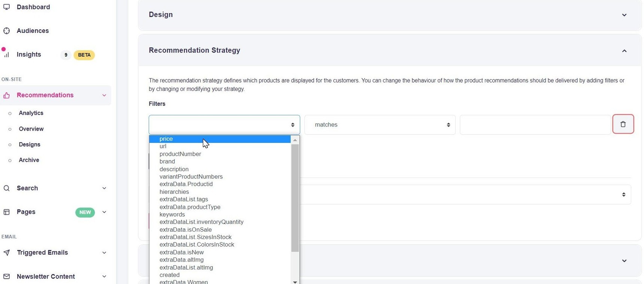
Task: Click the Pages layout icon
Action: pyautogui.click(x=7, y=212)
